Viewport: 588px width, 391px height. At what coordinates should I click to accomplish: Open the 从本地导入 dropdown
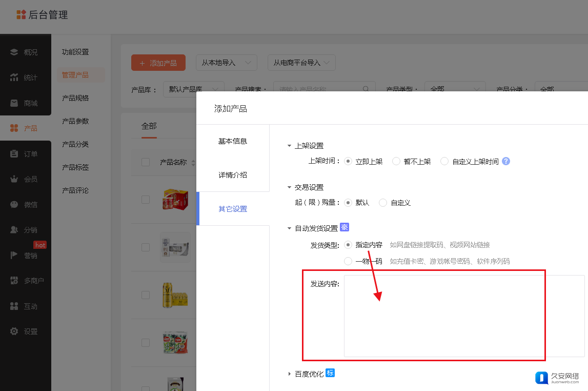tap(226, 63)
